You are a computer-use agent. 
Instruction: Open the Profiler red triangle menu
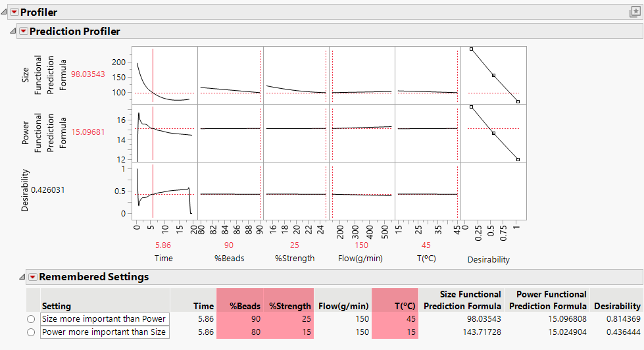(x=14, y=12)
